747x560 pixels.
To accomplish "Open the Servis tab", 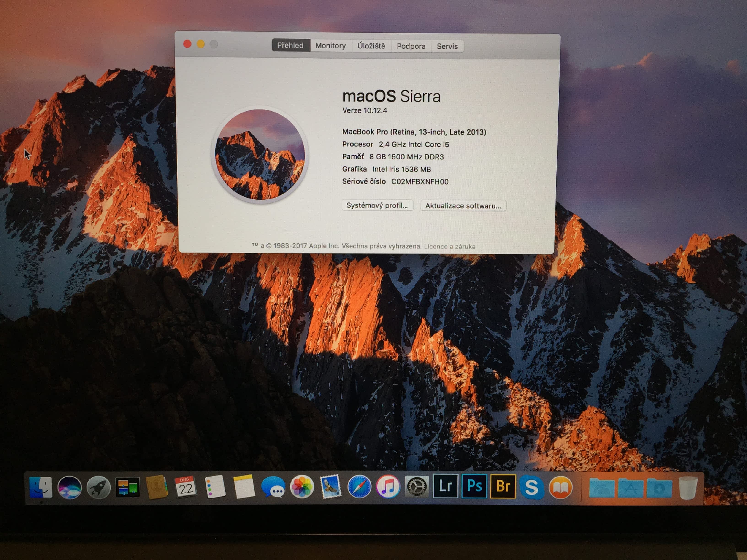I will pyautogui.click(x=447, y=47).
